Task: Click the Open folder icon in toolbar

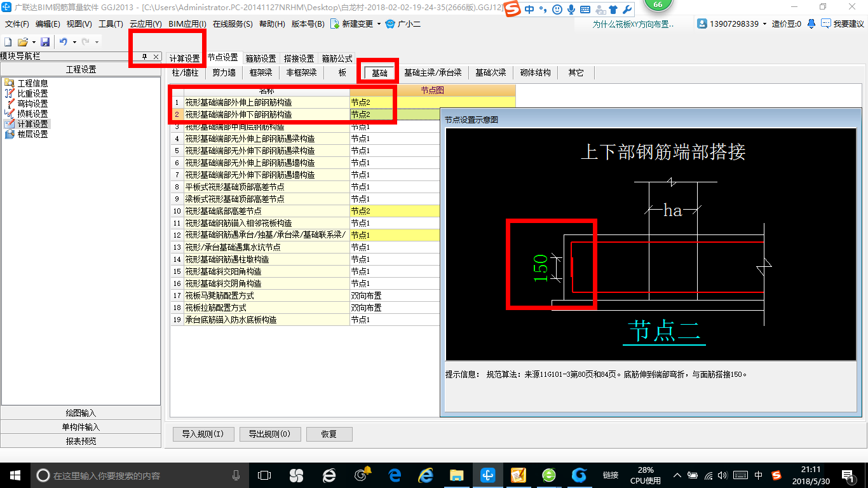Action: [x=22, y=42]
